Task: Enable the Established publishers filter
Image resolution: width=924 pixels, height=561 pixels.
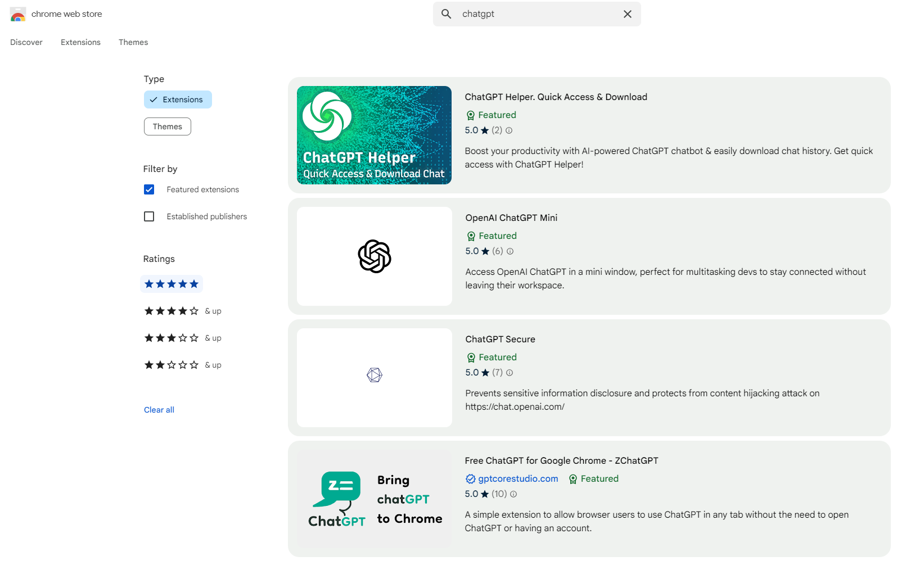Action: click(x=149, y=216)
